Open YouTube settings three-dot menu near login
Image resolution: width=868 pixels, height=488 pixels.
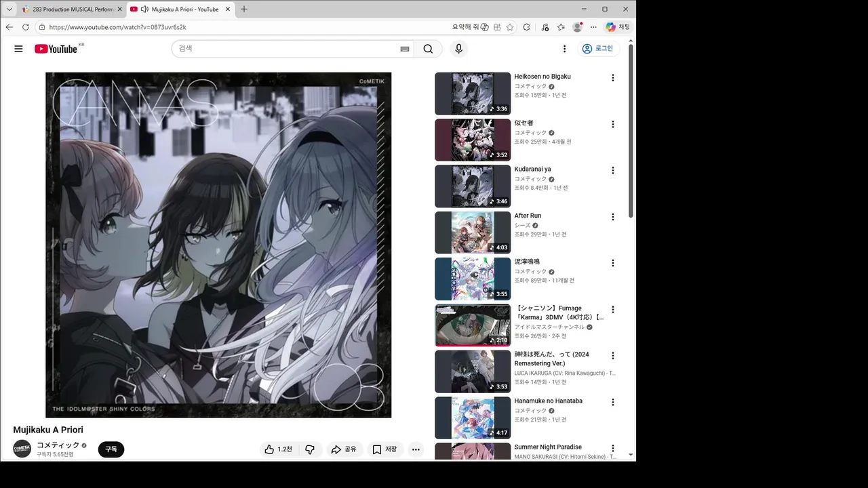(x=564, y=49)
